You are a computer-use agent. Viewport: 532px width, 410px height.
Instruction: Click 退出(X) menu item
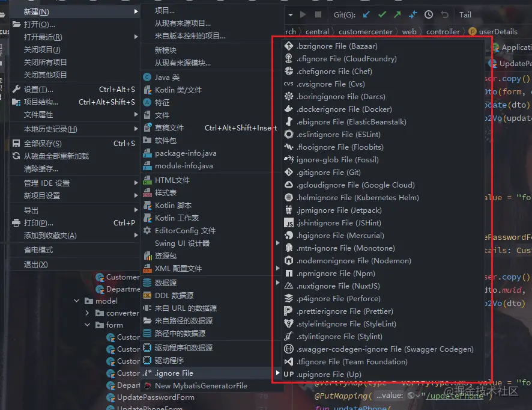75,265
